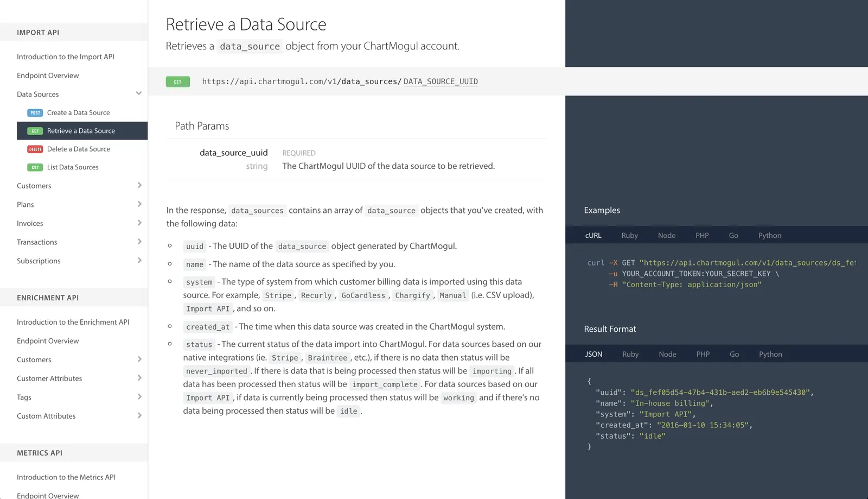Click the DATA_SOURCE_UUID path parameter in URL

click(x=441, y=82)
